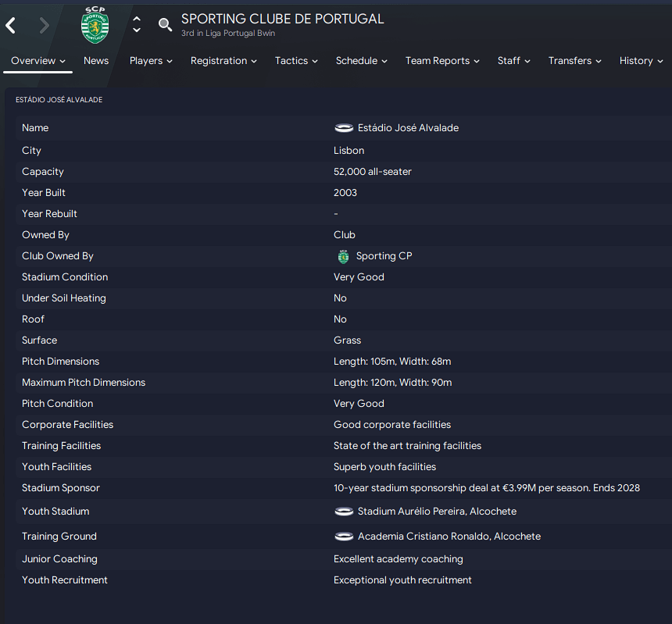This screenshot has height=624, width=672.
Task: Select the Surface value Grass
Action: [347, 341]
